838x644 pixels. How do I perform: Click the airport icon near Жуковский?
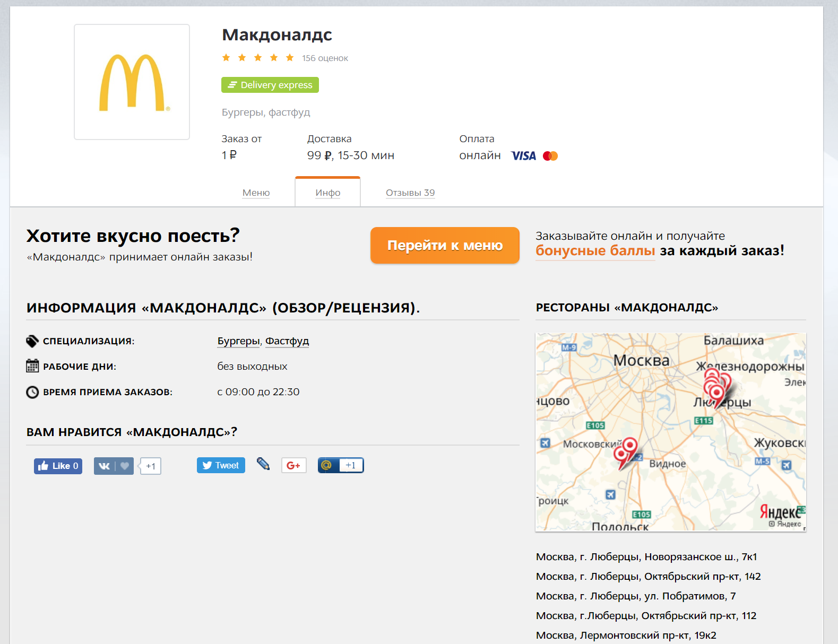[787, 465]
